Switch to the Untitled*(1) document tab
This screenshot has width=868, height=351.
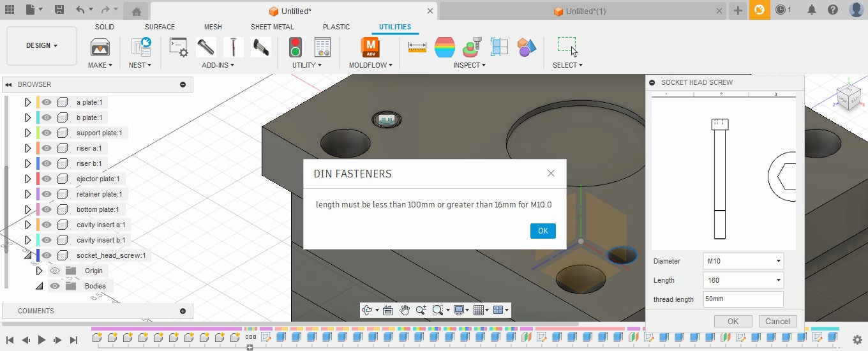pyautogui.click(x=580, y=11)
